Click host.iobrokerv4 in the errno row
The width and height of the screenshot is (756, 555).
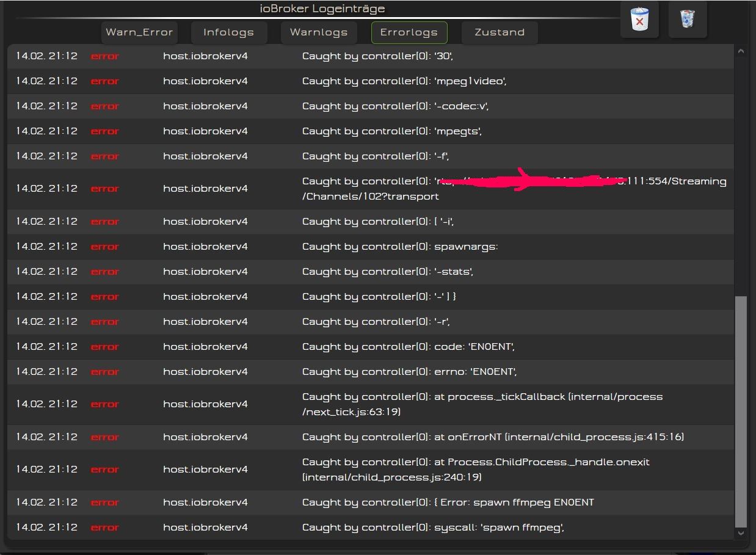205,372
